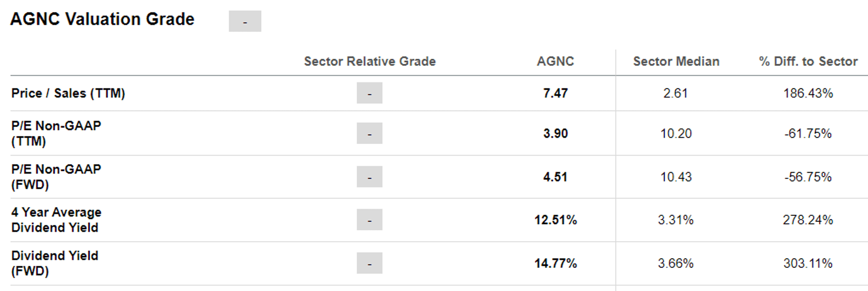Click the grade badge for Price / Sales (TTM)
This screenshot has height=291, width=868.
click(369, 93)
